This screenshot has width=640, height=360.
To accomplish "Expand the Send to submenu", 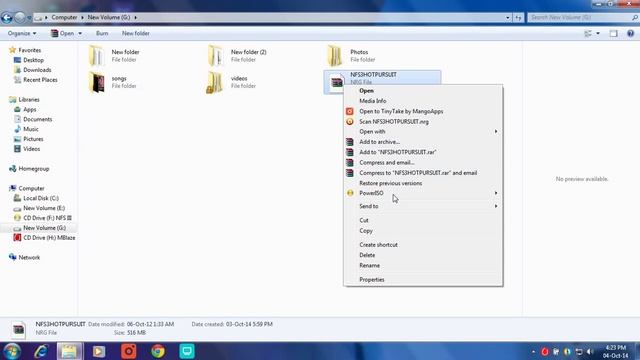I will click(496, 206).
